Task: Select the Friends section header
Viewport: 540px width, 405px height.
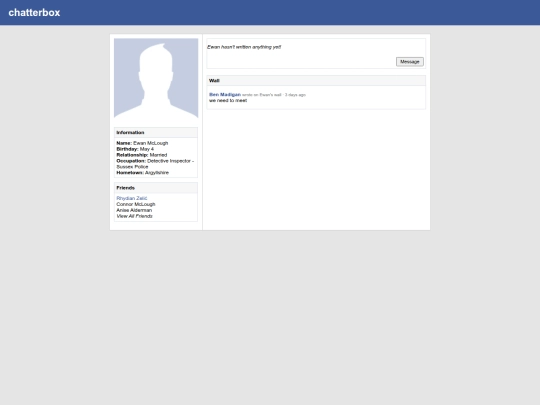Action: 156,188
